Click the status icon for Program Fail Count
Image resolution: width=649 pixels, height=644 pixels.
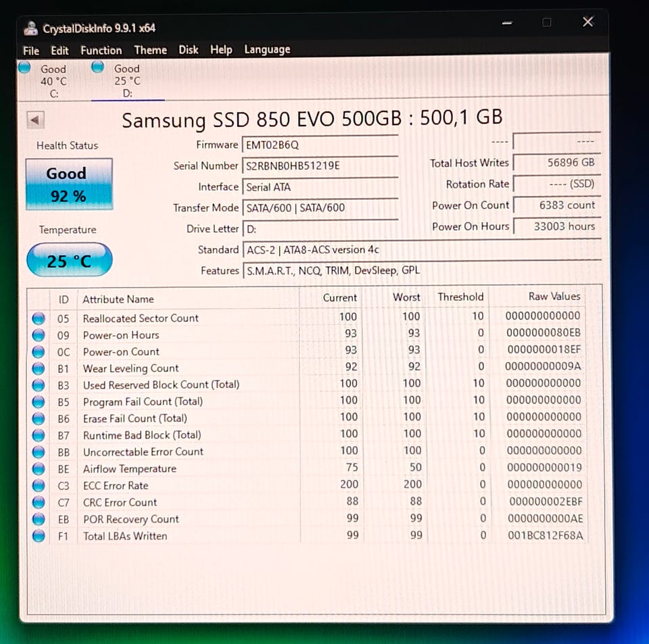click(x=39, y=402)
